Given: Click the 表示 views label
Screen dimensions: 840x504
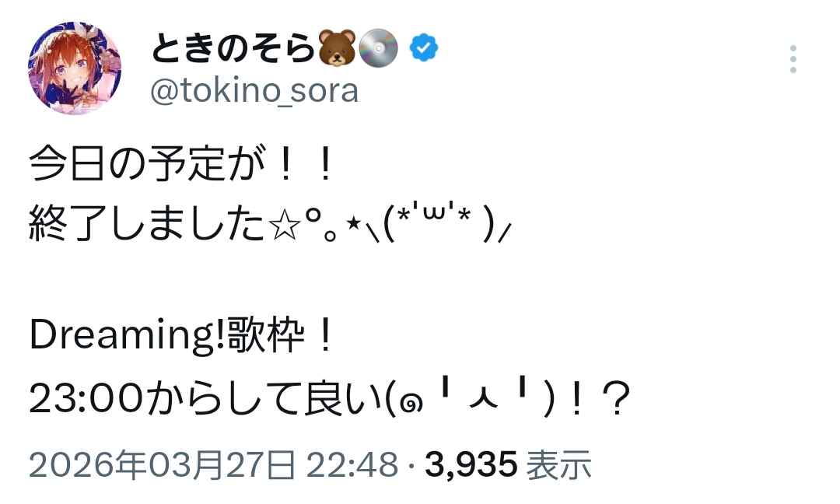Looking at the screenshot, I should [x=559, y=464].
